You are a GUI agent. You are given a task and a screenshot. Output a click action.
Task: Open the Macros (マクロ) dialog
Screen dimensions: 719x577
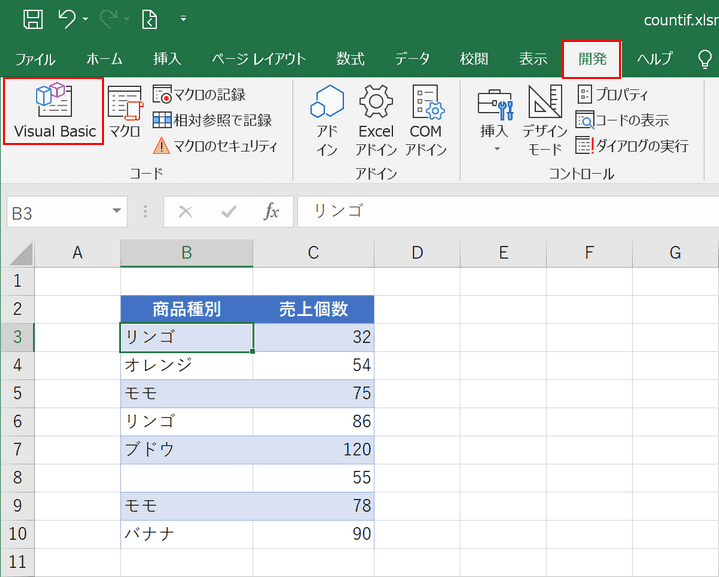pyautogui.click(x=125, y=111)
